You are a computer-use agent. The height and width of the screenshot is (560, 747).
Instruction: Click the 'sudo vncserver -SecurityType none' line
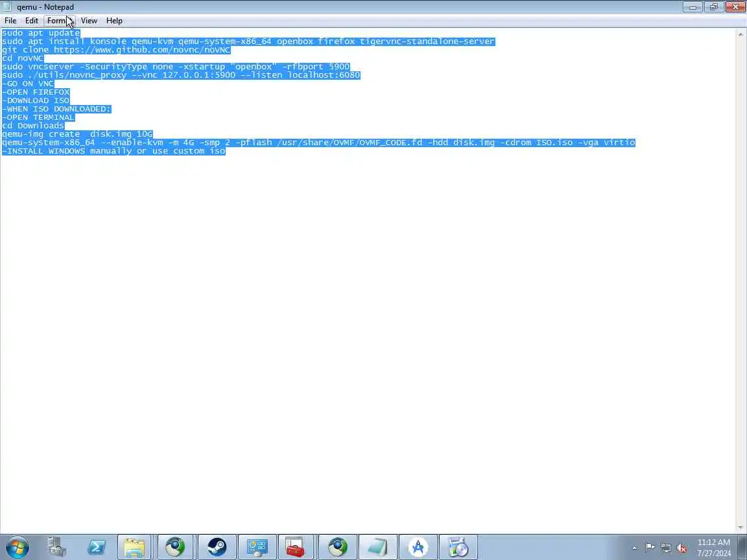pyautogui.click(x=176, y=67)
